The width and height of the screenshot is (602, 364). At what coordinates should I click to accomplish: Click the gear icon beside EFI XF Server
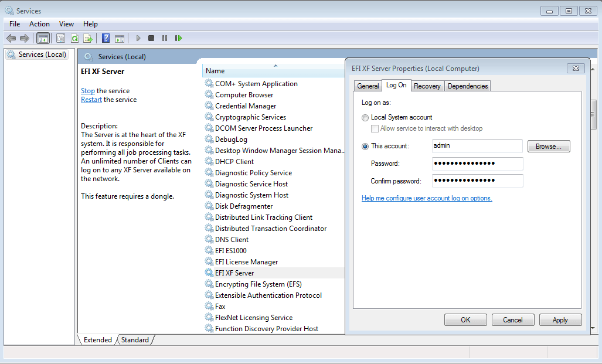[x=209, y=273]
